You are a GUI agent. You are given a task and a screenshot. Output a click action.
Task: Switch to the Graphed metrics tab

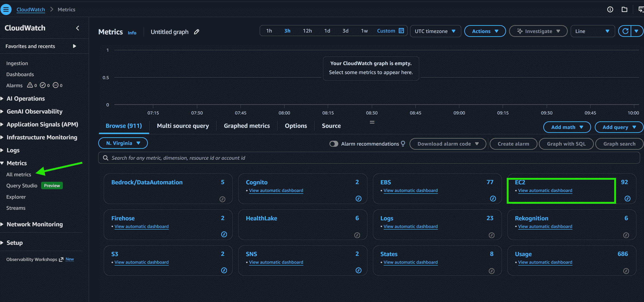[247, 126]
